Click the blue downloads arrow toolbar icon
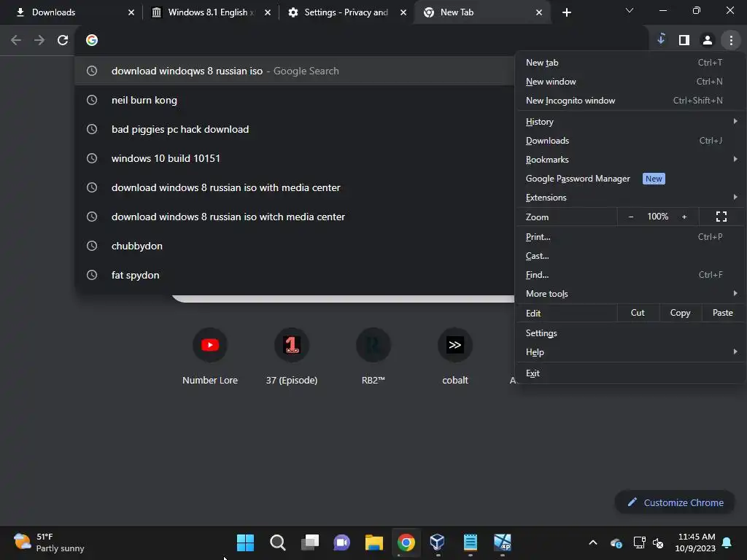Screen dimensions: 747x560 coord(661,39)
